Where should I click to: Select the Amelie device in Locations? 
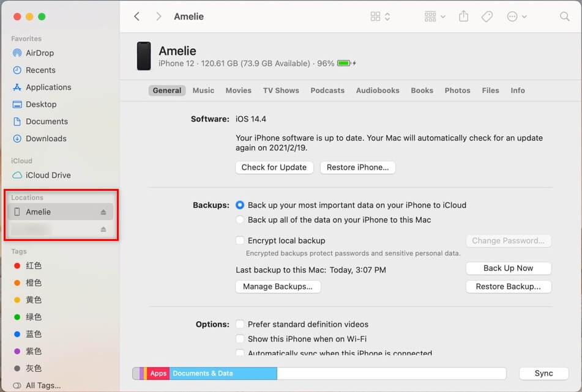tap(61, 212)
